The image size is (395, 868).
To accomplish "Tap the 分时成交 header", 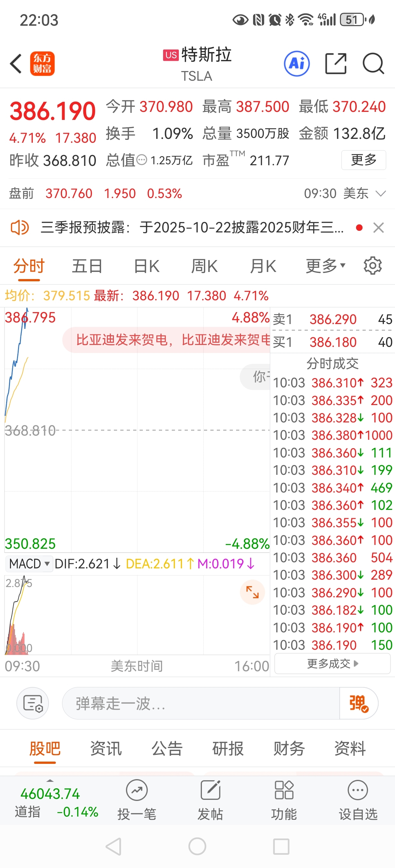I will coord(332,363).
